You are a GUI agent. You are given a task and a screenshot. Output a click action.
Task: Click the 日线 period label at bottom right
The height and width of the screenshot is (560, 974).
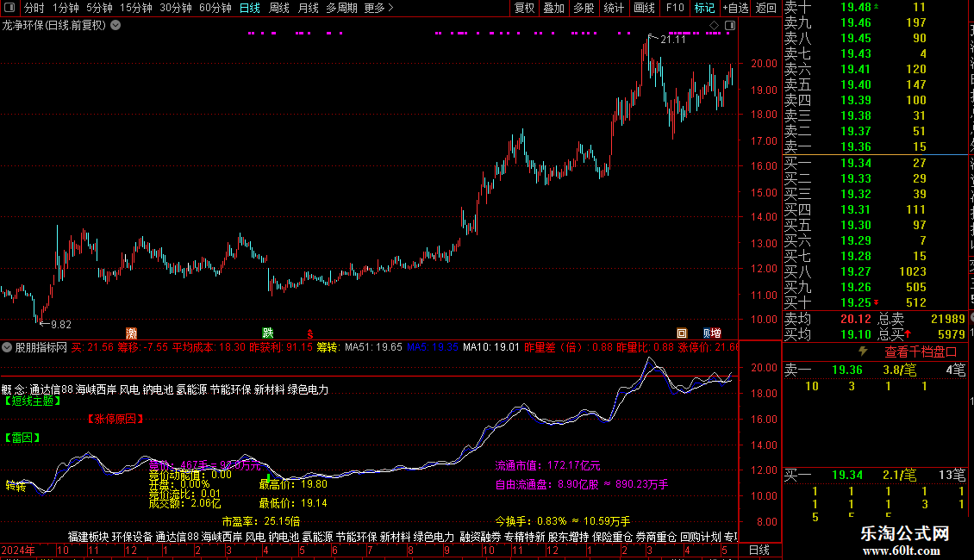click(x=759, y=550)
